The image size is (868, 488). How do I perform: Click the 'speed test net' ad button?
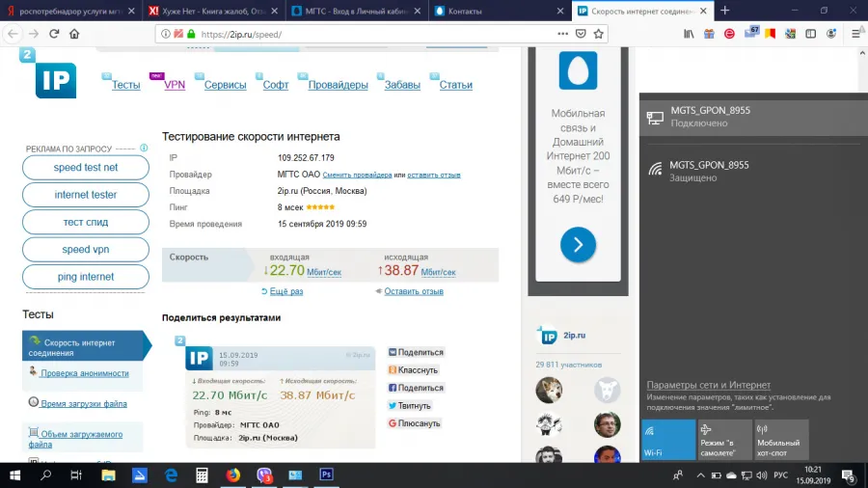(86, 167)
